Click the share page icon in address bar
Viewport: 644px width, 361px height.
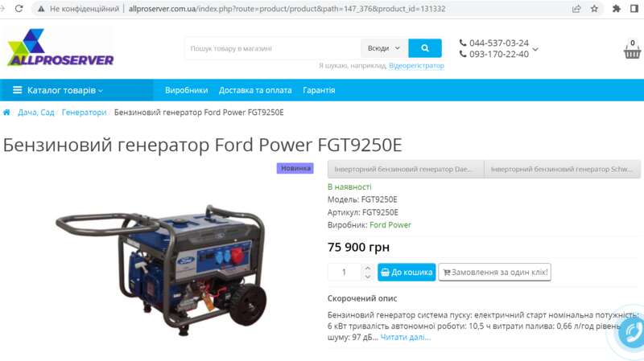click(x=576, y=9)
